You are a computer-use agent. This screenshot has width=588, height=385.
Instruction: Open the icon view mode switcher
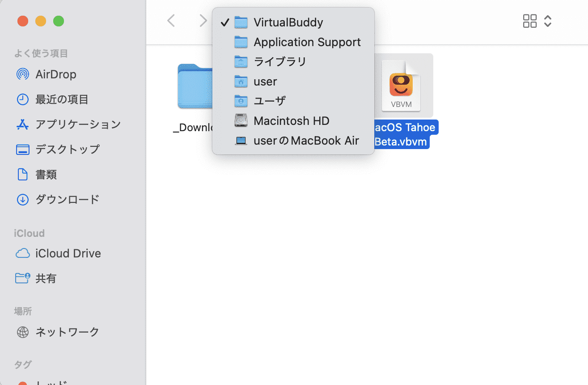click(x=537, y=21)
